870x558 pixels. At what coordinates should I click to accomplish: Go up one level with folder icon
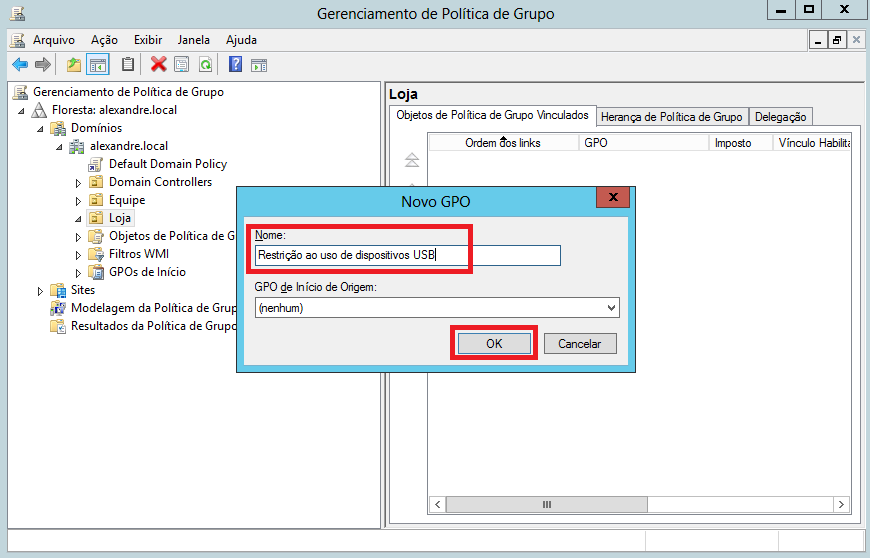(x=73, y=65)
